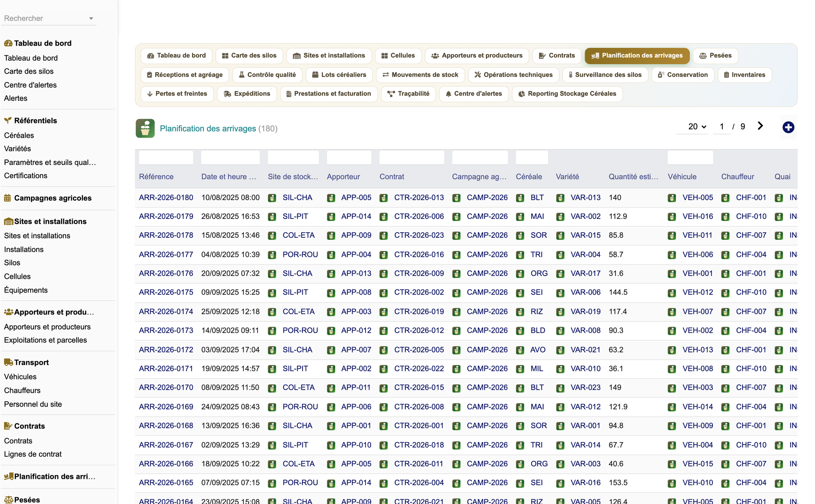Click the truck icon on Expéditions tab
The height and width of the screenshot is (504, 815).
pos(227,94)
